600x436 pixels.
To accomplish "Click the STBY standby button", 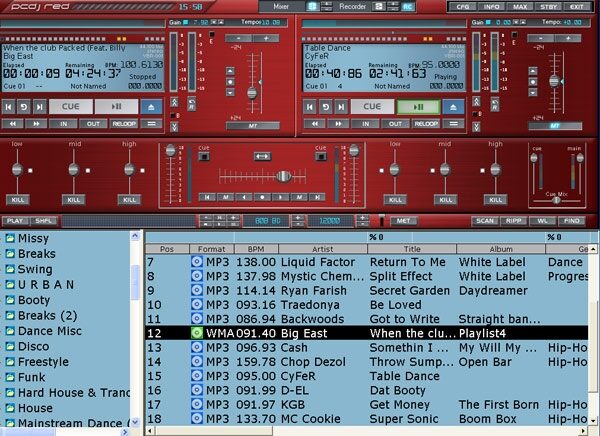I will [x=548, y=7].
